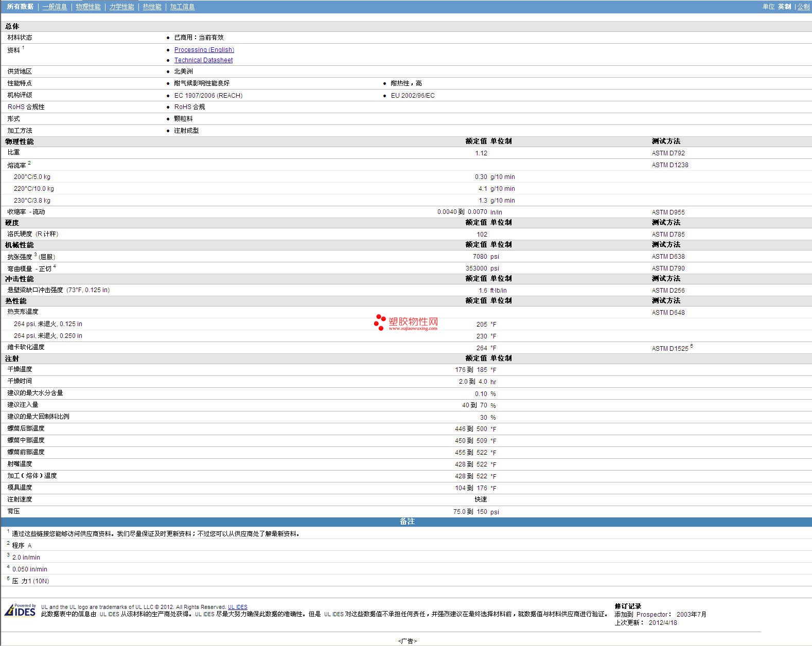Click the red-dot 塑胶物性网 watermark logo
This screenshot has width=812, height=646.
click(x=405, y=322)
